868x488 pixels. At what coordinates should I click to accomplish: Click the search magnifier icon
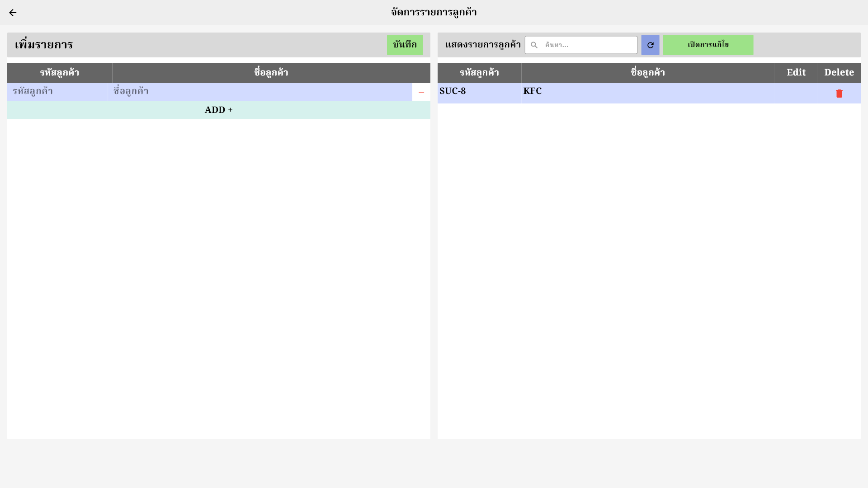pyautogui.click(x=534, y=45)
